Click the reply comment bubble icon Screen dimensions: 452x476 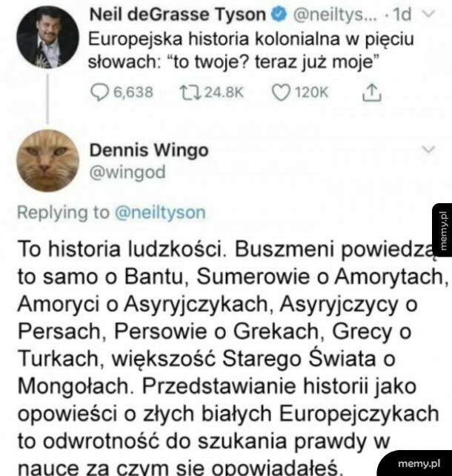click(99, 92)
